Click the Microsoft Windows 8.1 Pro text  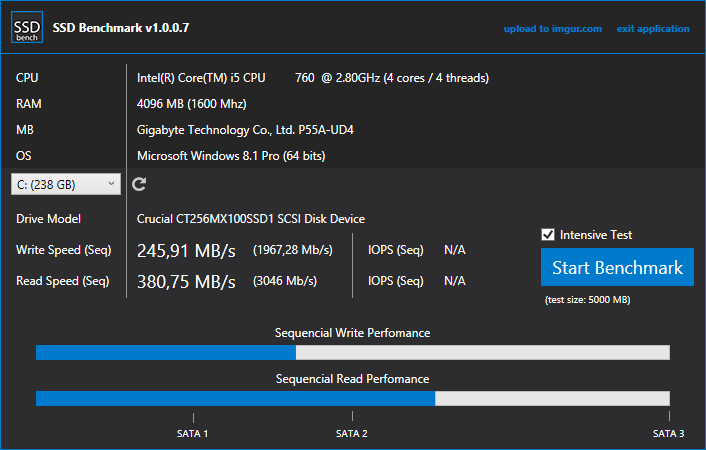231,156
